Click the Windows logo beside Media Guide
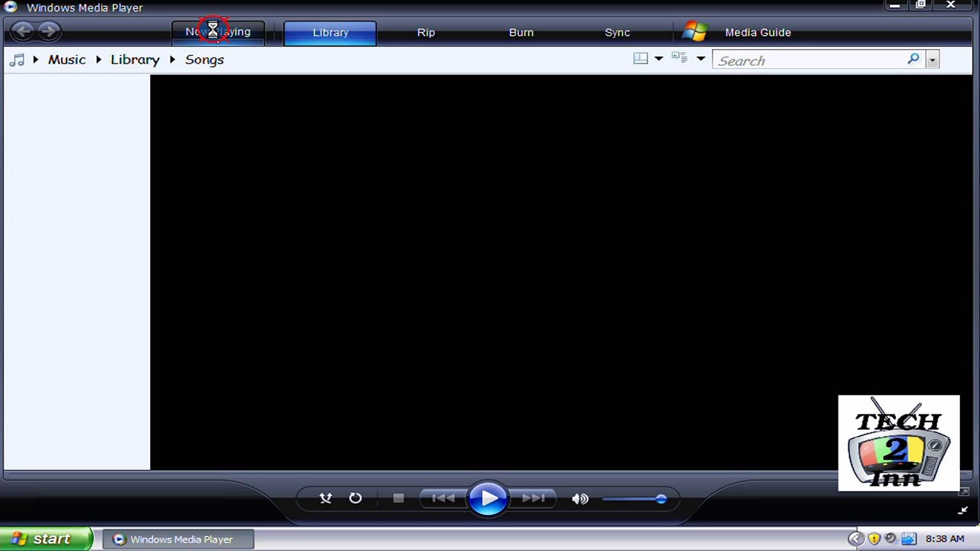The width and height of the screenshot is (980, 551). click(695, 31)
